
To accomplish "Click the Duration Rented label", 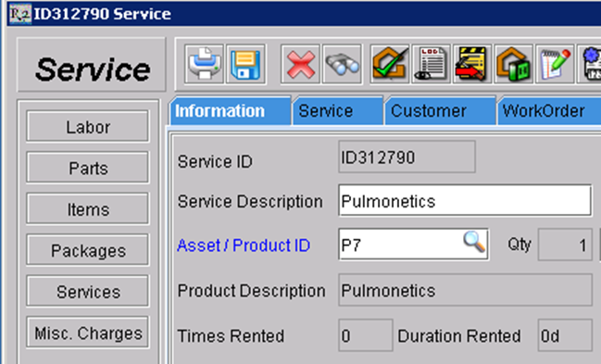I will click(x=459, y=336).
